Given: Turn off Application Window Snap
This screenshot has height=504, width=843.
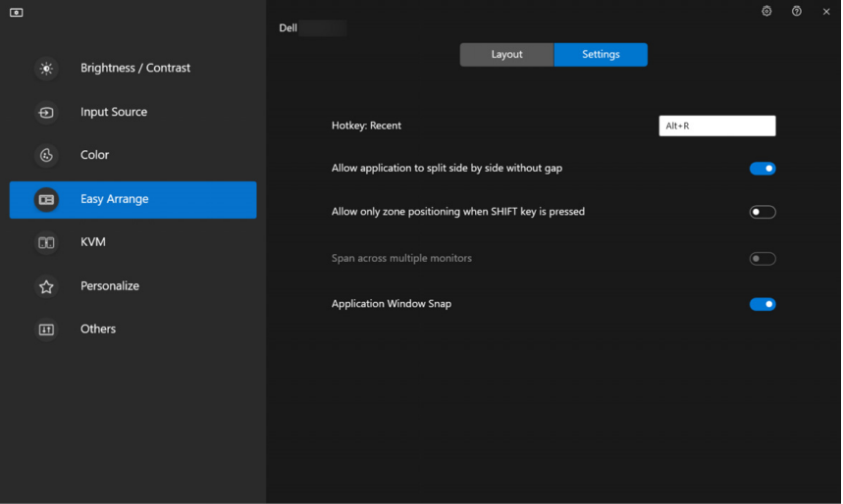Looking at the screenshot, I should point(763,304).
